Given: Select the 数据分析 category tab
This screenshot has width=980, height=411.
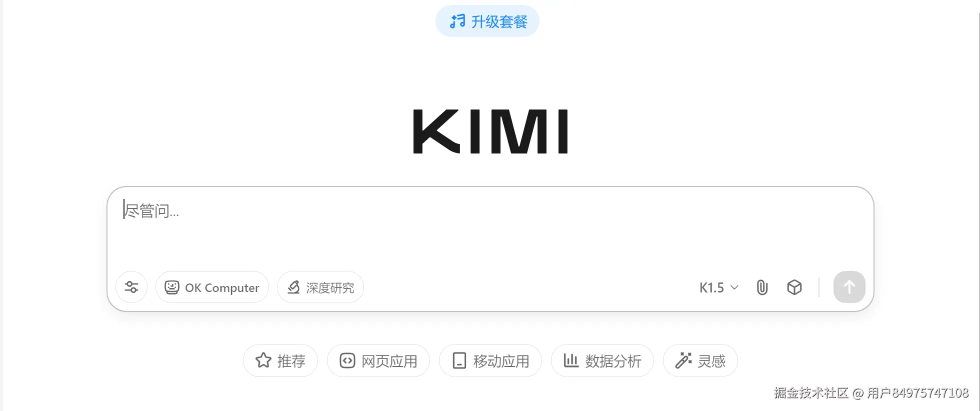Looking at the screenshot, I should (x=602, y=360).
